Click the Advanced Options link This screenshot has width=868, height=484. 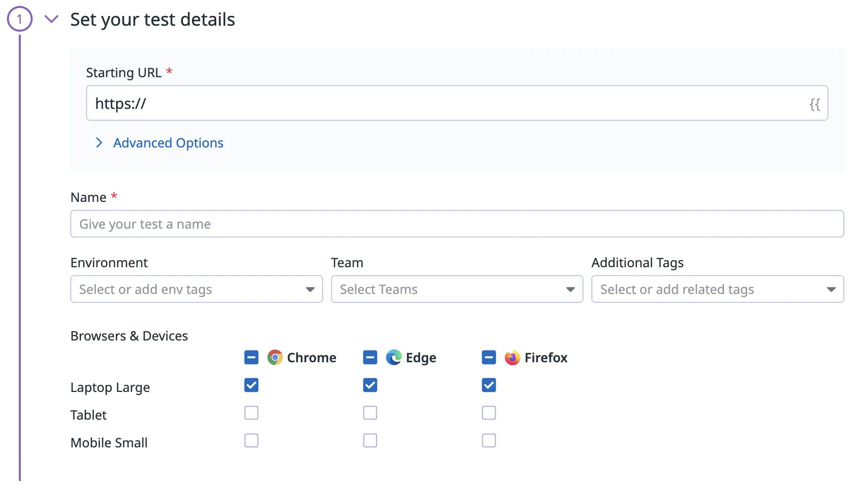168,143
